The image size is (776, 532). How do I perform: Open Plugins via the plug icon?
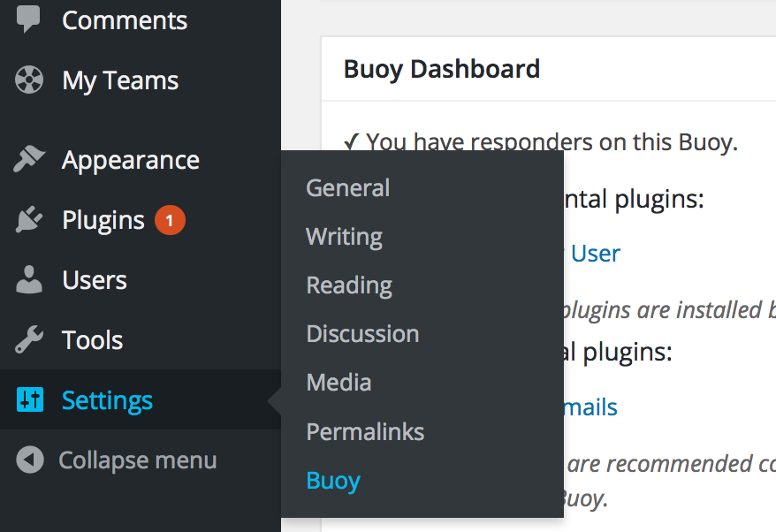(28, 219)
